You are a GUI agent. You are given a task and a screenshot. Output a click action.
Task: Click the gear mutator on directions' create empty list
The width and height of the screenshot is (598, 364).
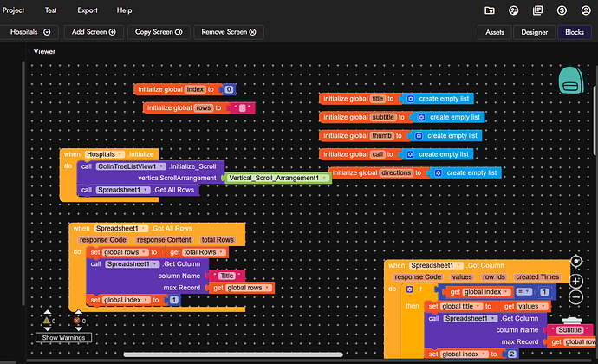click(439, 172)
